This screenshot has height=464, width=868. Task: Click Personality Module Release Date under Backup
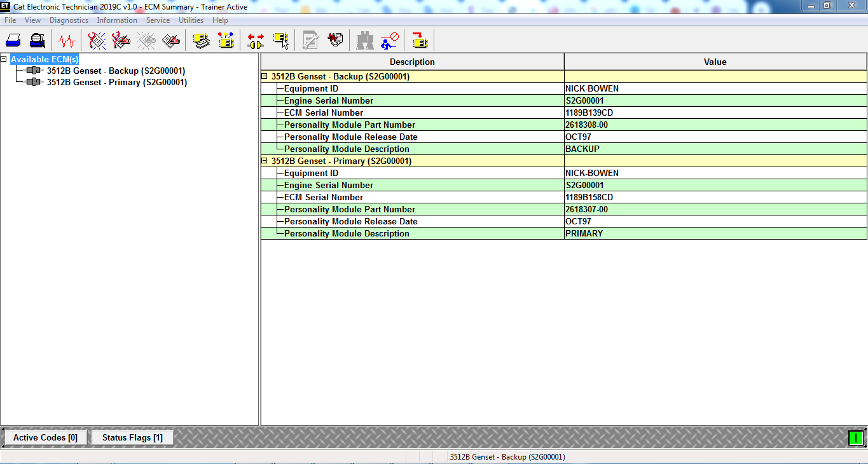tap(351, 137)
